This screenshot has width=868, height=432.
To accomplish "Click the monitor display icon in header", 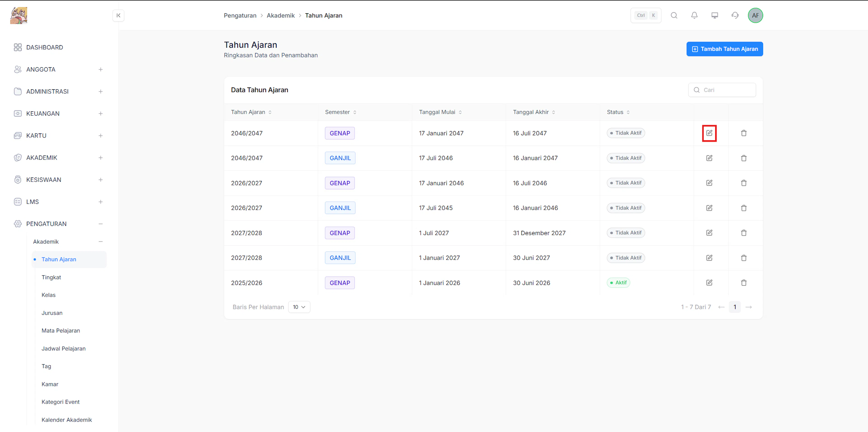I will coord(715,16).
